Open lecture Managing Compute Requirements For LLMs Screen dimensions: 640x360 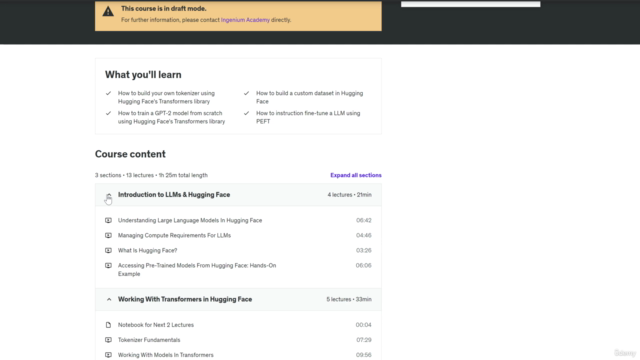click(x=174, y=236)
